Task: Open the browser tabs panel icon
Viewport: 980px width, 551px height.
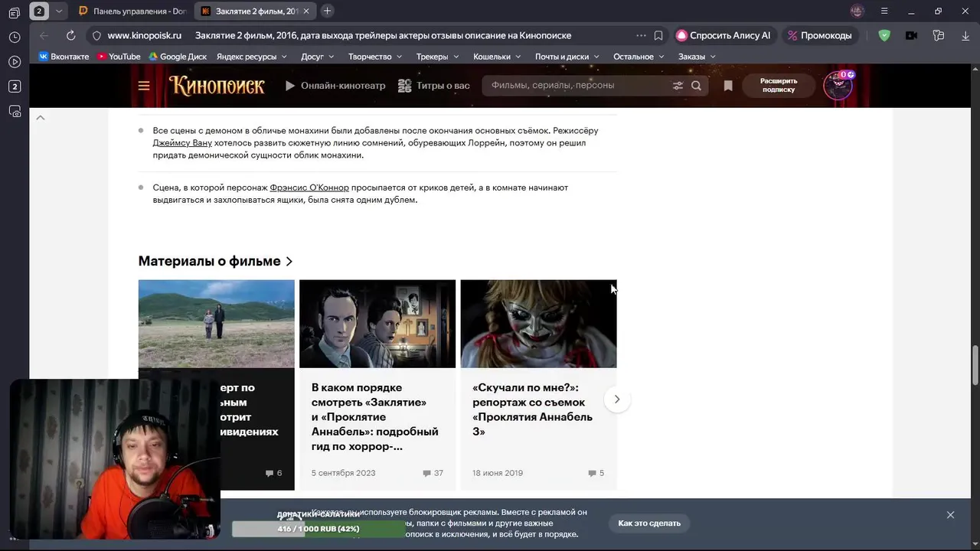Action: coord(14,11)
